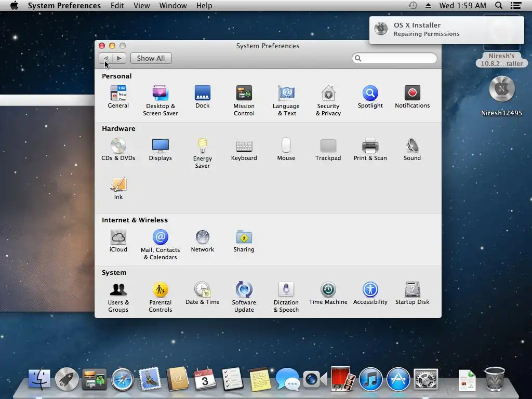532x399 pixels.
Task: Open the Apple menu
Action: click(x=14, y=5)
